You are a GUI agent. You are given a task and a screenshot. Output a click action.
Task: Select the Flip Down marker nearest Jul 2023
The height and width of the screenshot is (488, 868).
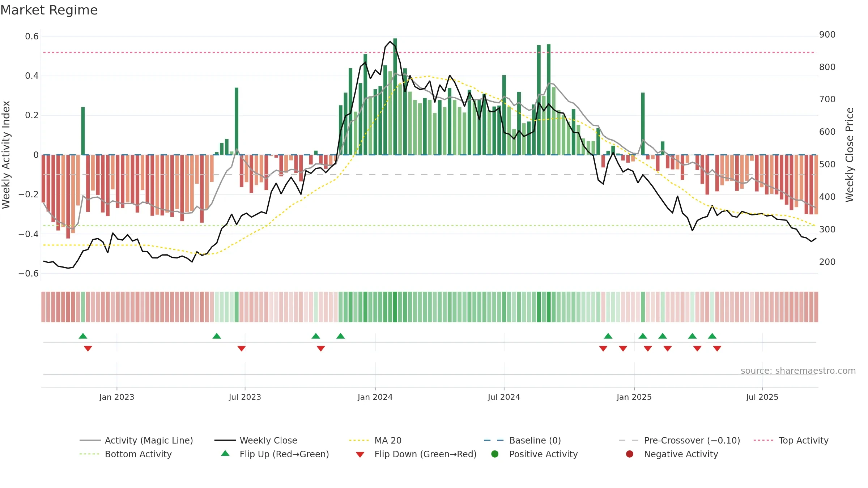pos(242,348)
